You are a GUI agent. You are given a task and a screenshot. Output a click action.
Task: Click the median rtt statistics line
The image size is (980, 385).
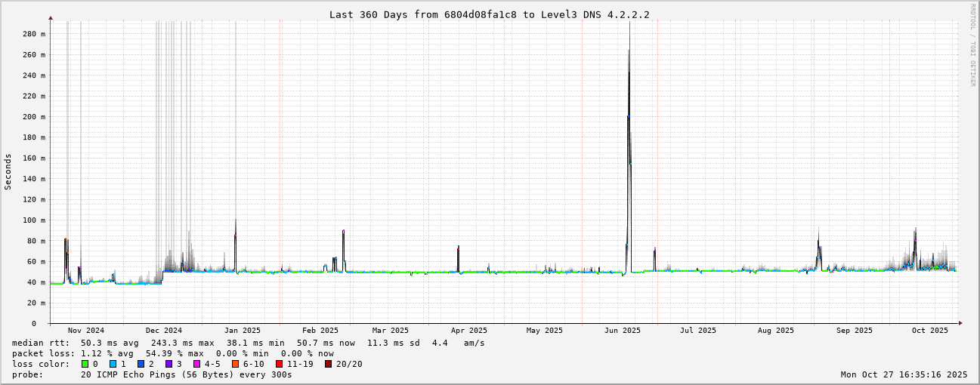coord(248,343)
